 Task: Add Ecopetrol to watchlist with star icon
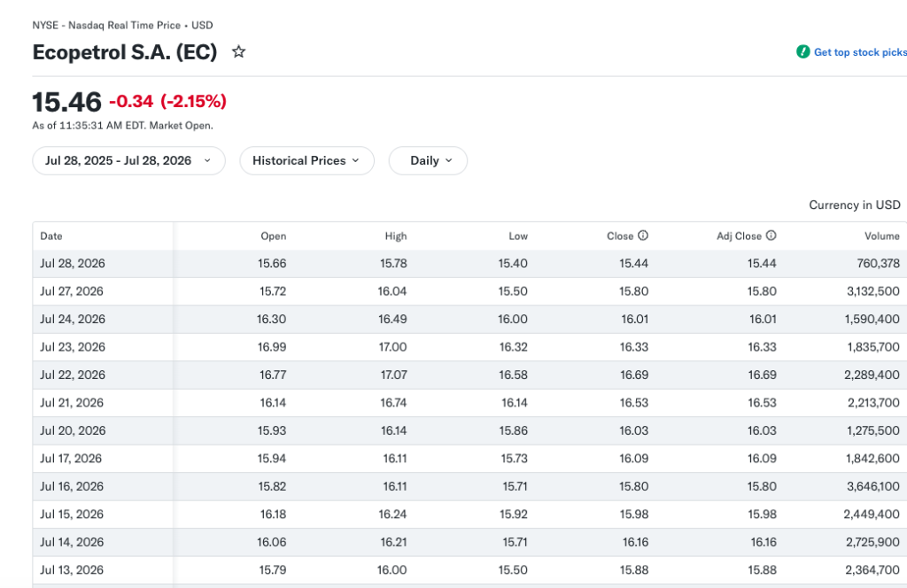(238, 52)
